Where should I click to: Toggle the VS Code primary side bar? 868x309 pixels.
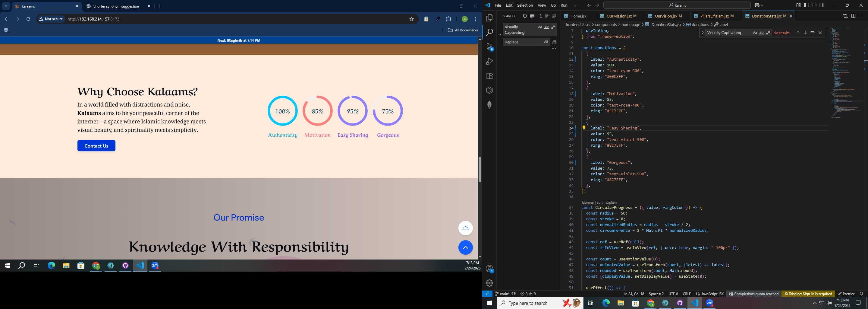click(x=806, y=5)
